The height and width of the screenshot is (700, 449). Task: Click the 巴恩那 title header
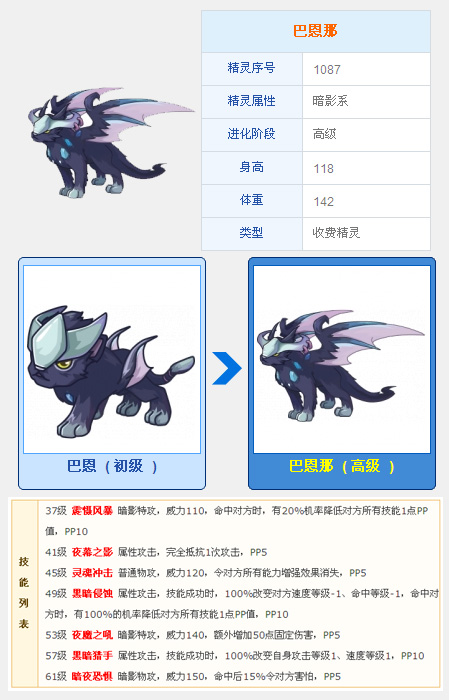[316, 31]
